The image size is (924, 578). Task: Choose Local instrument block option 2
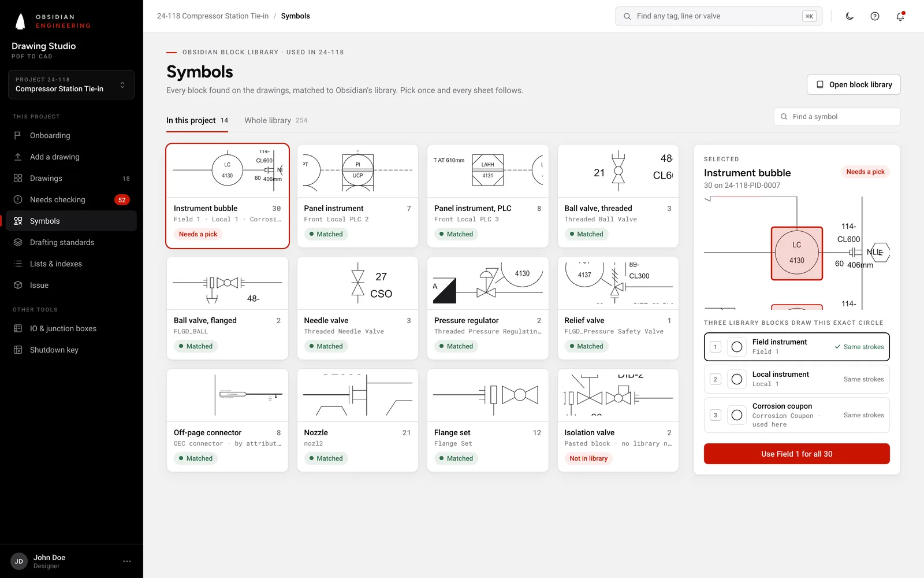tap(797, 379)
